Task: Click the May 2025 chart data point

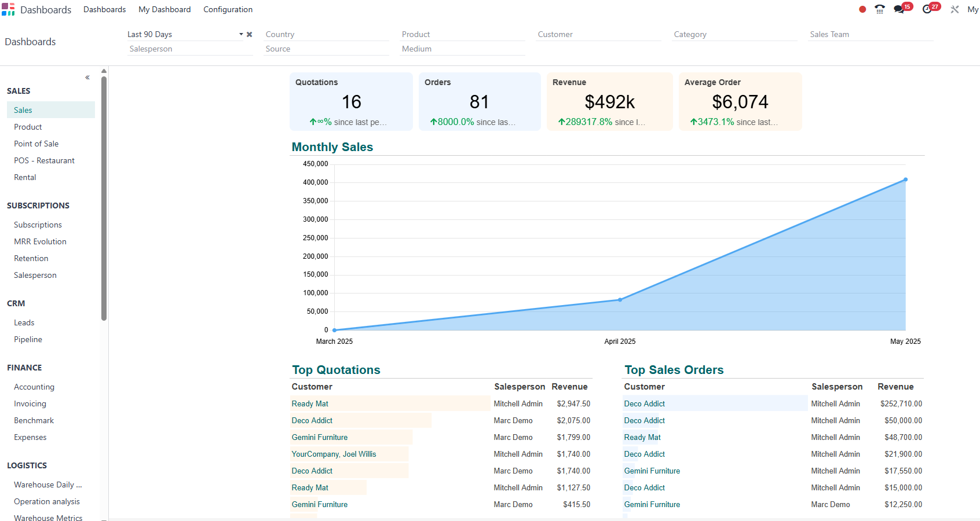Action: tap(905, 179)
